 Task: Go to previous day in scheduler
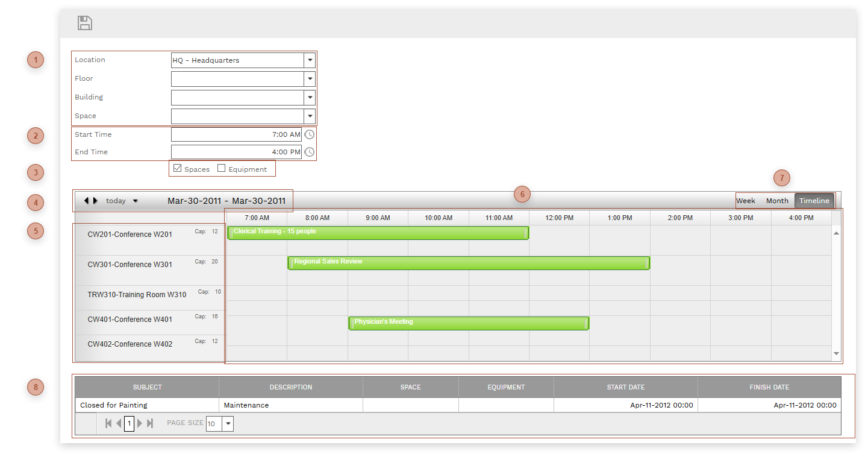(x=86, y=201)
